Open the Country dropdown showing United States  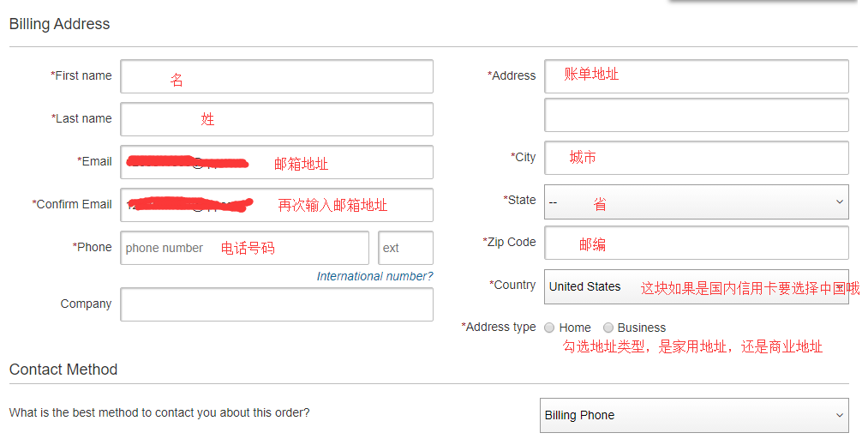(696, 286)
